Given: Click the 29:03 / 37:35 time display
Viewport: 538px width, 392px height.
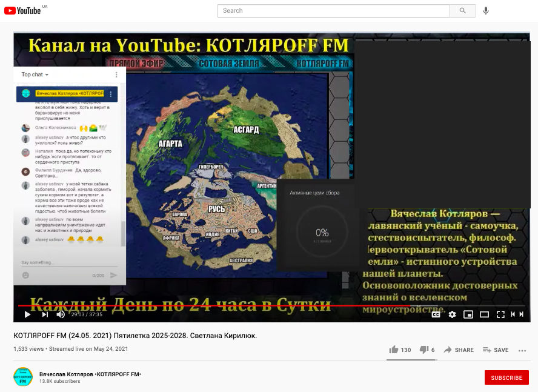Looking at the screenshot, I should pyautogui.click(x=87, y=314).
